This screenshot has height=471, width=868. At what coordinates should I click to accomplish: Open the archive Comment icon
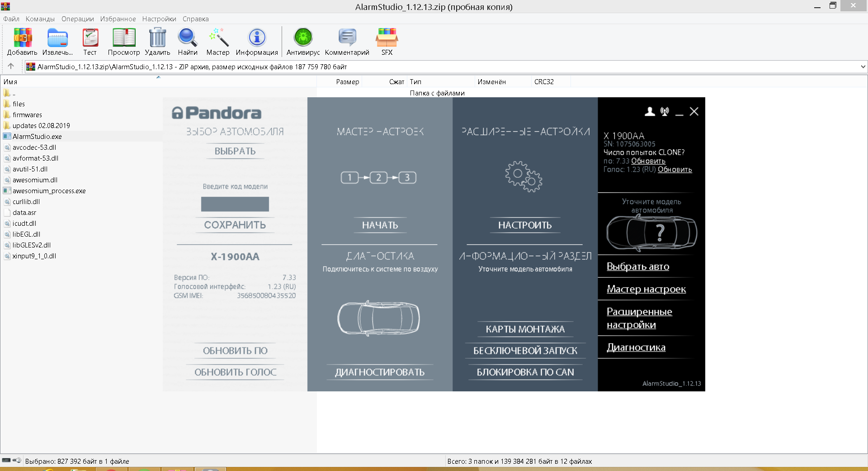click(x=347, y=38)
